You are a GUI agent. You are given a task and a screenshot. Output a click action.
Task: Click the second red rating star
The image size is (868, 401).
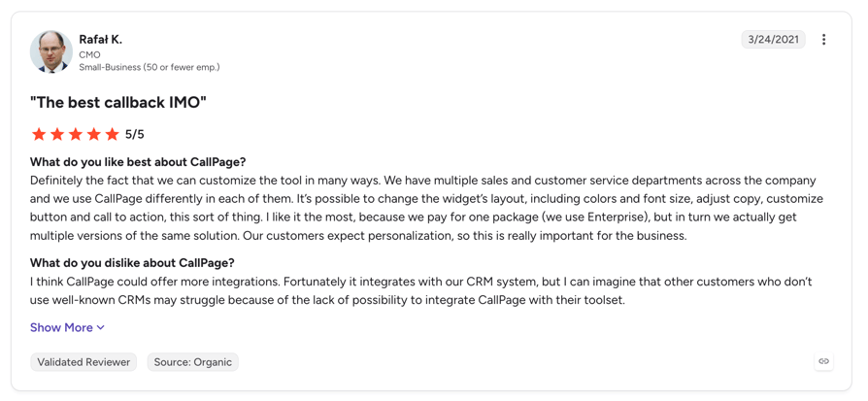[x=57, y=134]
